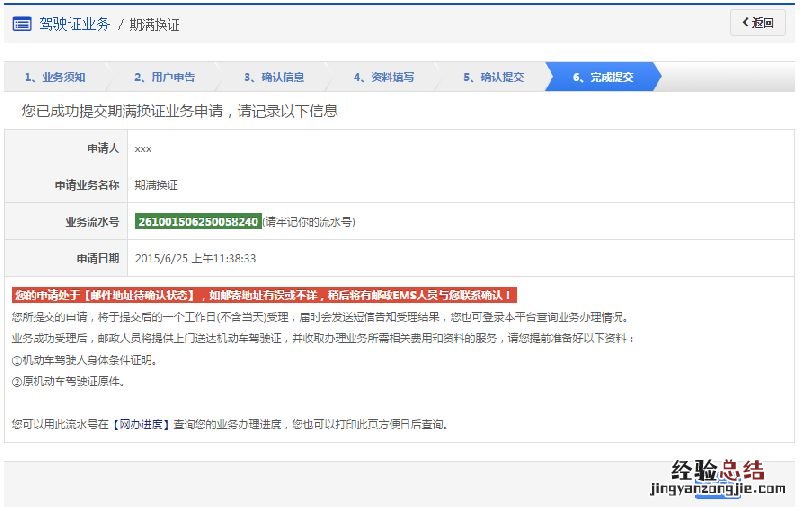
Task: Open the 【网办进度】 progress query link
Action: tap(139, 424)
